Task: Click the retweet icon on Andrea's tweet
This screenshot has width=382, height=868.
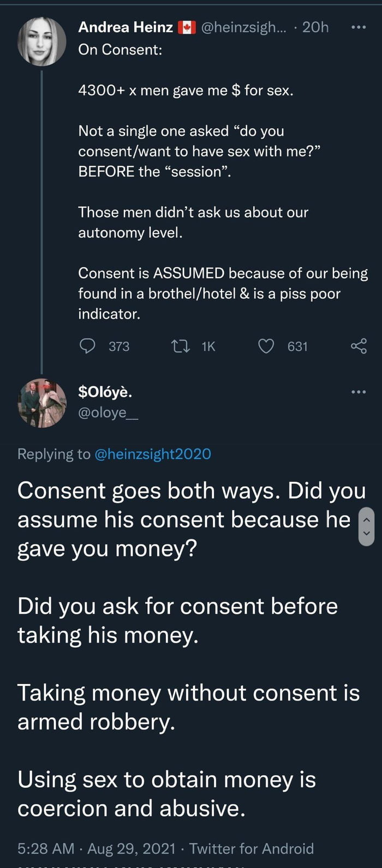Action: click(x=178, y=346)
